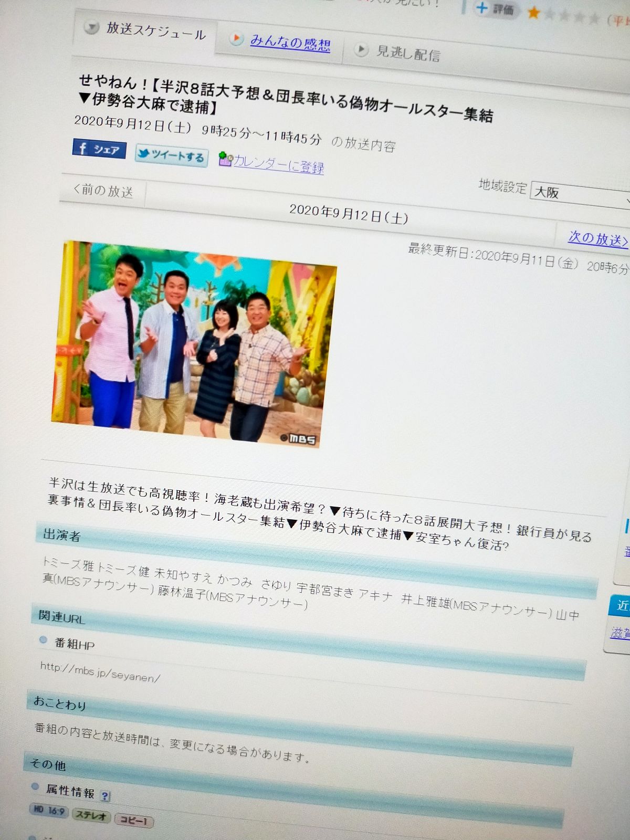Click the centered 2020年9月12日(土) date
Viewport: 630px width, 840px height.
pos(349,214)
